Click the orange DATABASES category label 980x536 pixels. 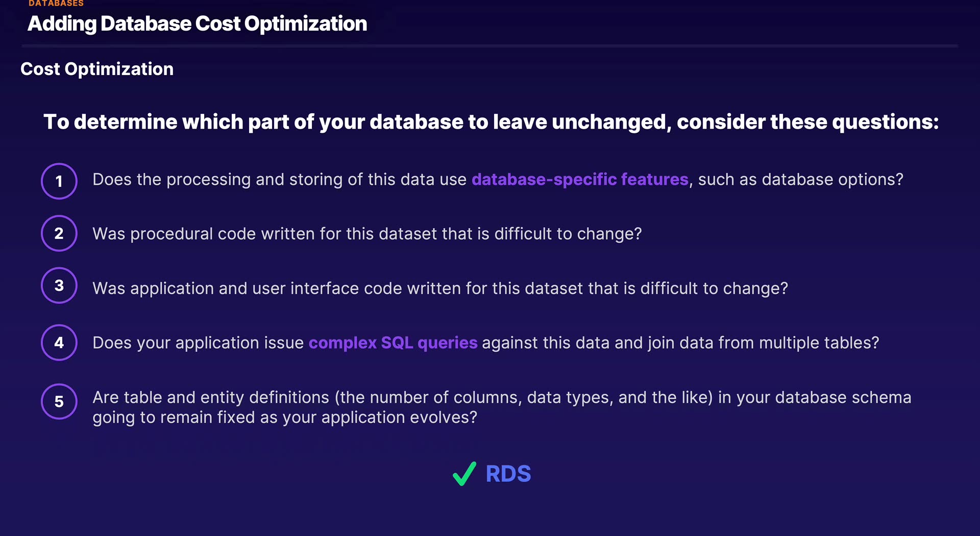[x=56, y=4]
